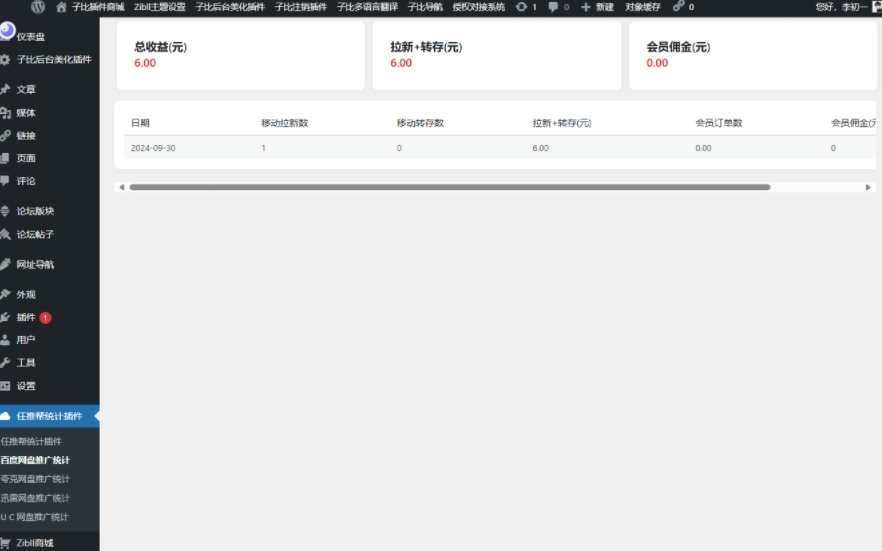Open 百度网盘推广统计 submenu item
The image size is (882, 551).
35,460
